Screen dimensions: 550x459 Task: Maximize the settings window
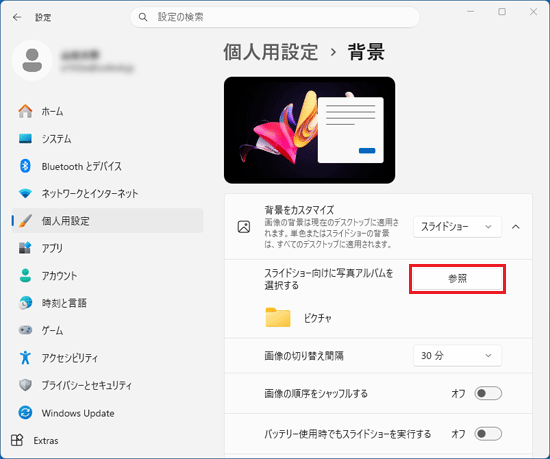[502, 12]
